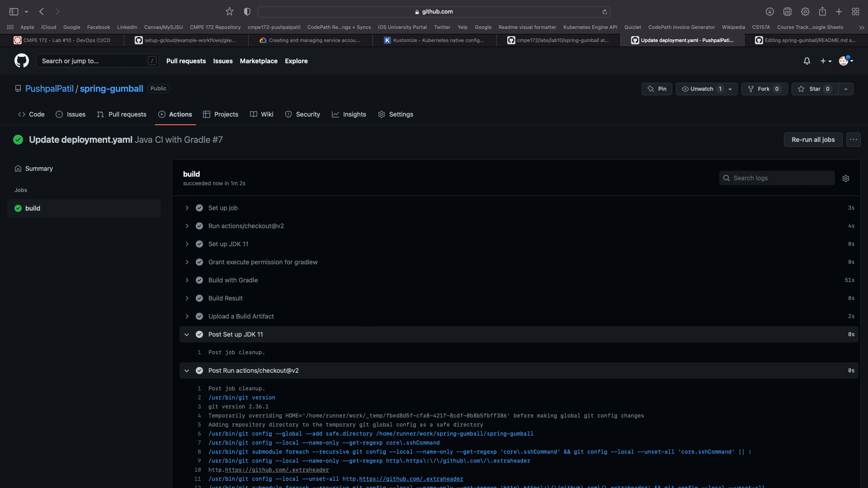This screenshot has height=488, width=868.
Task: Pin the spring-gumball repository
Action: [656, 89]
